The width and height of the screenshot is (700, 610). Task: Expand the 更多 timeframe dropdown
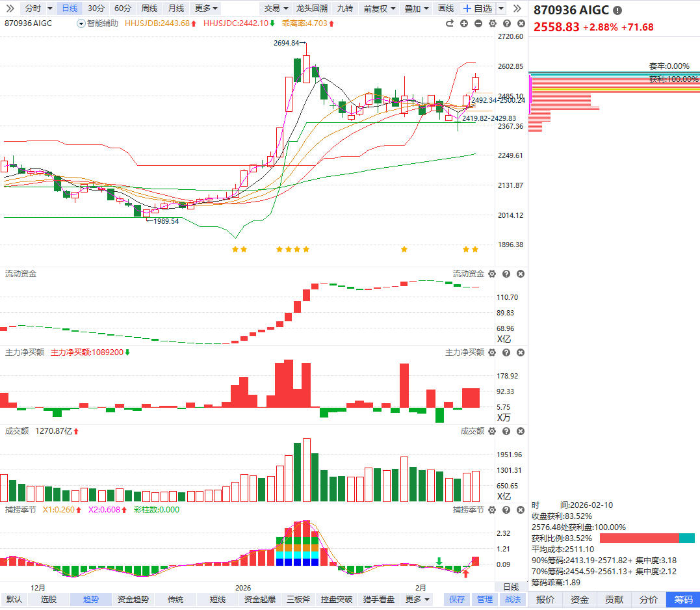coord(207,8)
